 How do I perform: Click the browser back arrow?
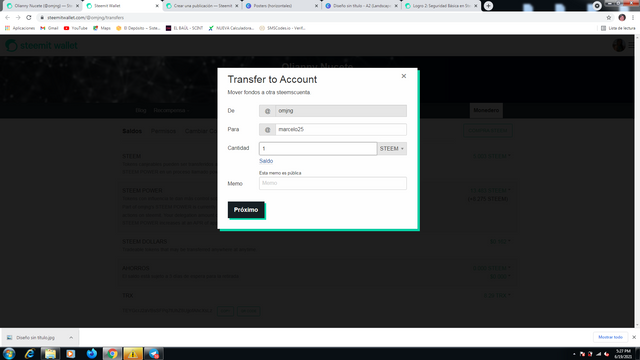coord(7,18)
